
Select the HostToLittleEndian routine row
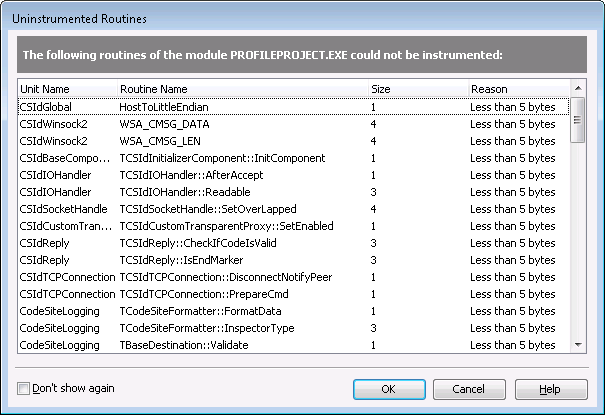[x=294, y=107]
